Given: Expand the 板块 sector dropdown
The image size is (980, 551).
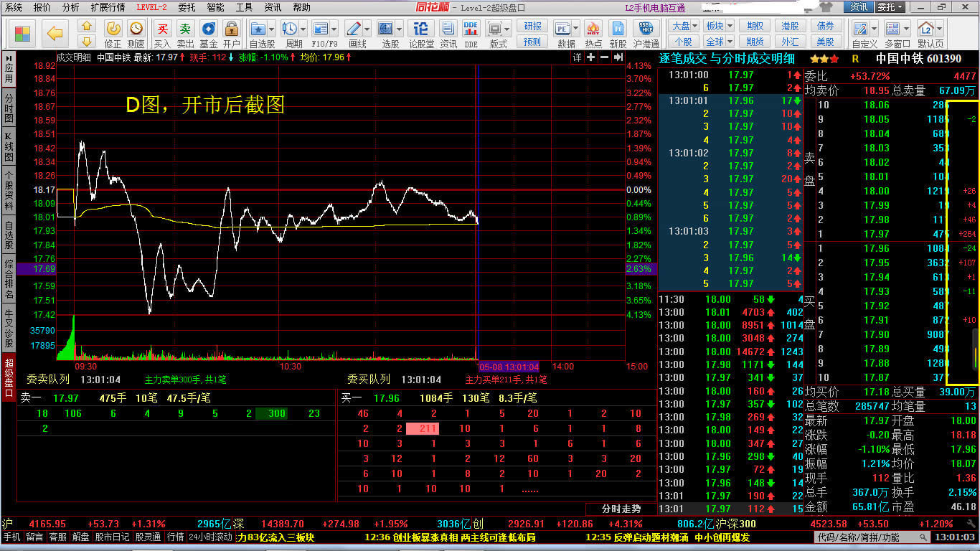Looking at the screenshot, I should click(x=730, y=27).
